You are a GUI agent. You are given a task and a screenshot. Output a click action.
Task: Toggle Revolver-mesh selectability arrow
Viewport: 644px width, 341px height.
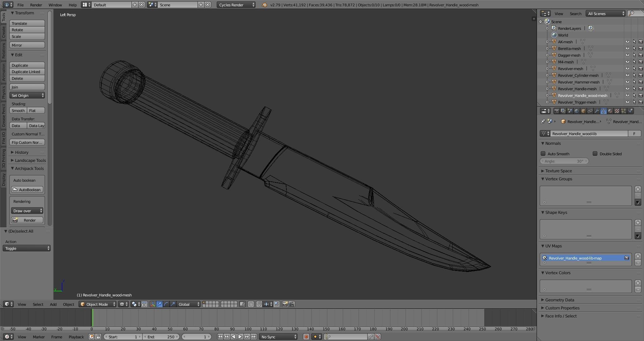pos(634,69)
